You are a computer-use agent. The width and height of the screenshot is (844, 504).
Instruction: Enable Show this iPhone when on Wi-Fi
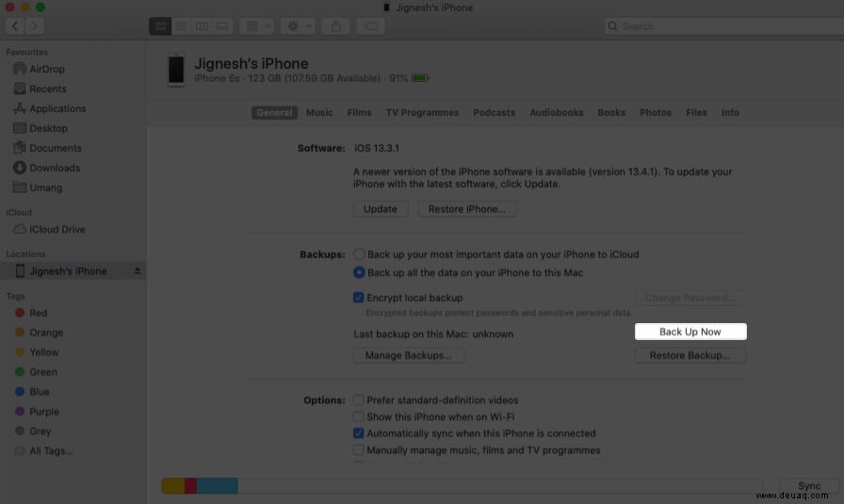click(359, 416)
